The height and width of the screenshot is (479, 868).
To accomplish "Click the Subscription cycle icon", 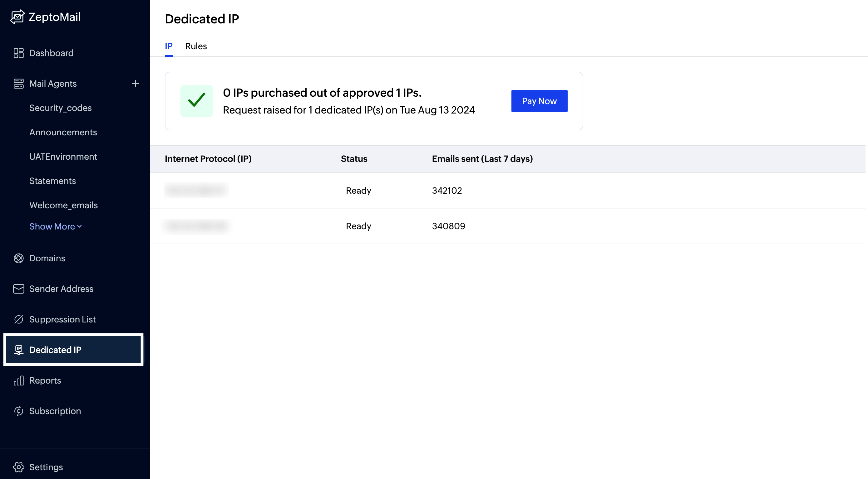I will tap(18, 411).
